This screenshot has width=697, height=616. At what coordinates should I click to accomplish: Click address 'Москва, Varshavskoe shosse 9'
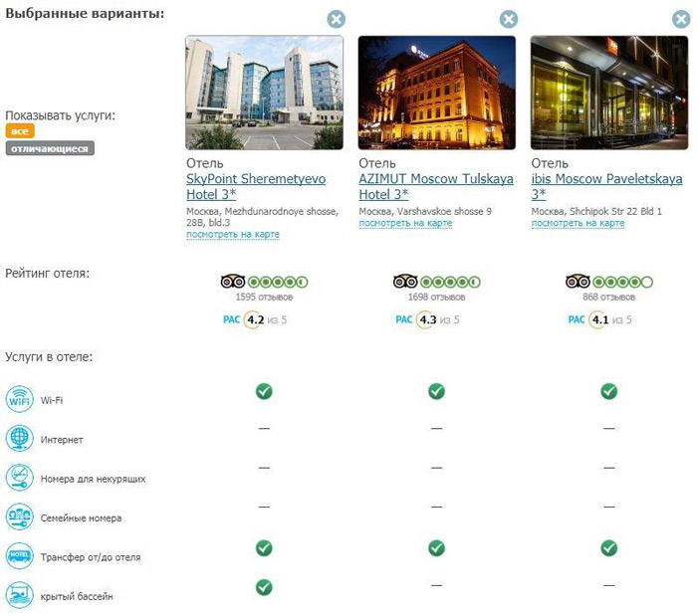click(x=425, y=211)
